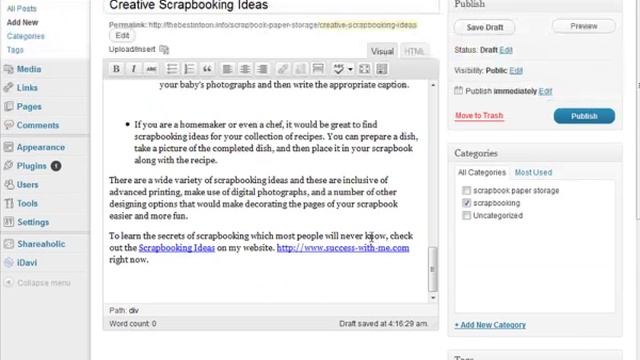Open All Posts submenu link
Image resolution: width=640 pixels, height=360 pixels.
tap(22, 9)
